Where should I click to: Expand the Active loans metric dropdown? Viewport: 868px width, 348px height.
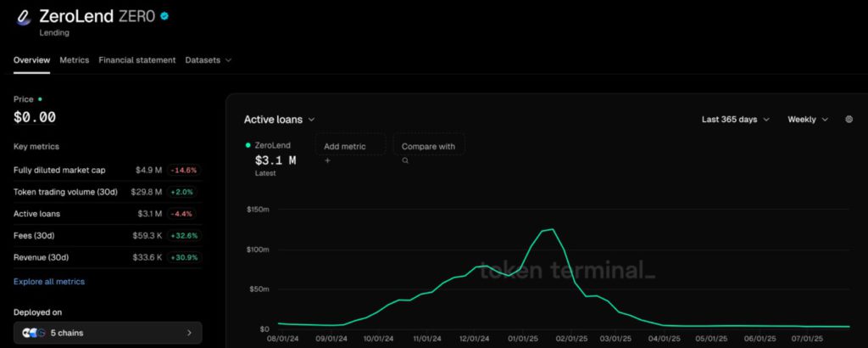pos(280,120)
